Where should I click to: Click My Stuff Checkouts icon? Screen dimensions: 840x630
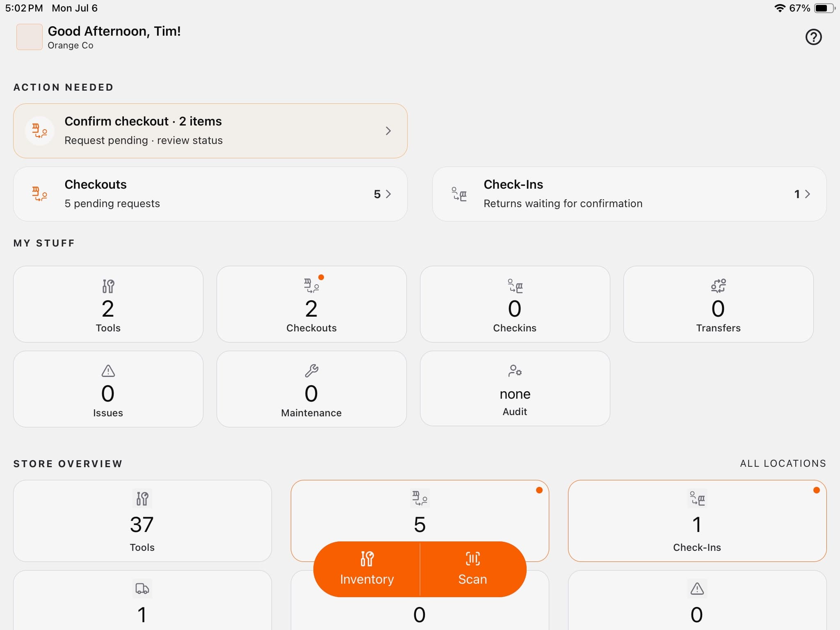point(311,286)
